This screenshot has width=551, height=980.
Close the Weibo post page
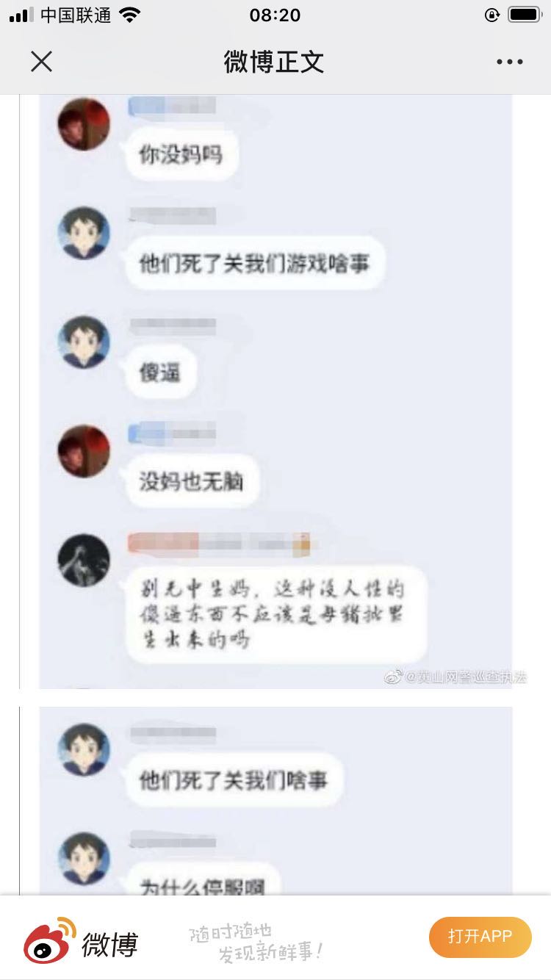pos(42,62)
